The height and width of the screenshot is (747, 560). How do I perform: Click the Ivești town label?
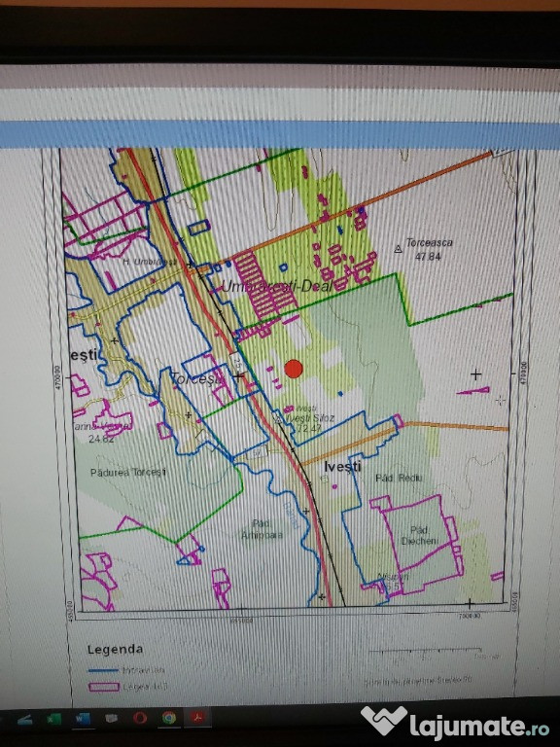click(x=342, y=466)
